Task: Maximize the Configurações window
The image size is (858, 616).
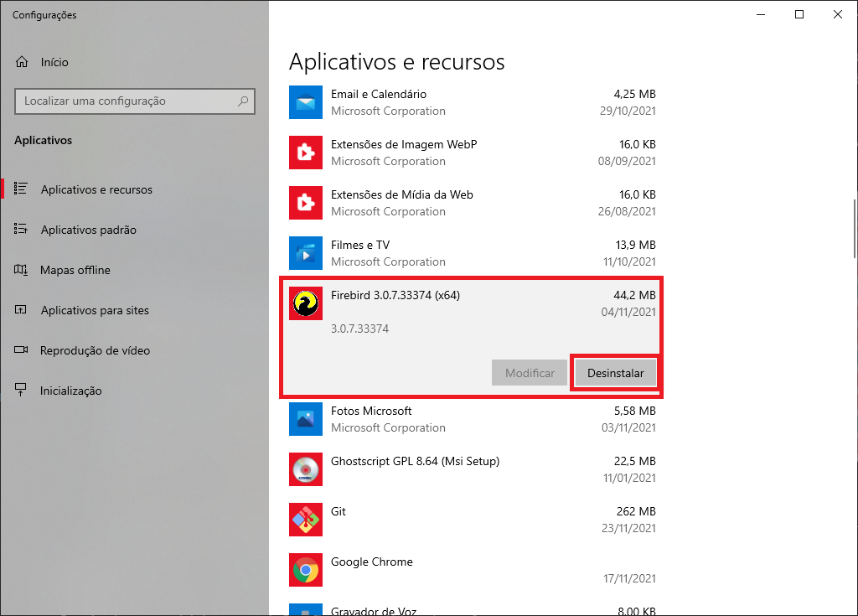Action: [x=799, y=14]
